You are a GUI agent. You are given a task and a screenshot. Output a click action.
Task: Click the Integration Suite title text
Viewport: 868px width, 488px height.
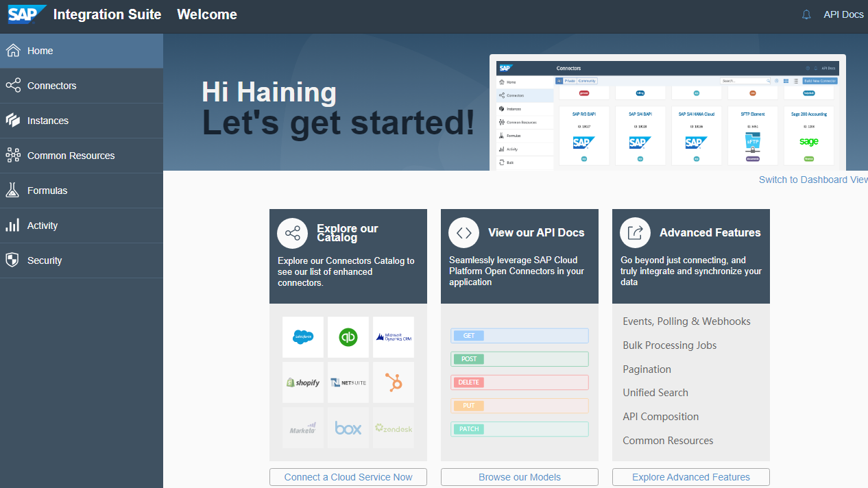coord(108,14)
